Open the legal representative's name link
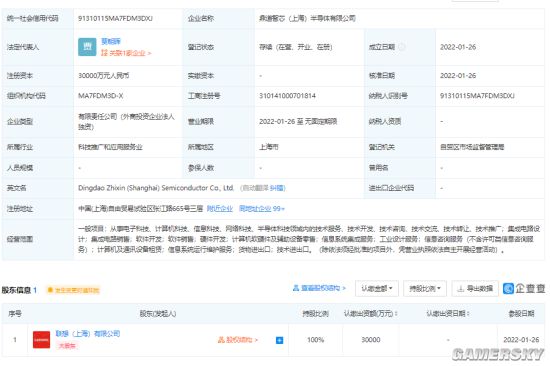550x366 pixels. [x=111, y=41]
